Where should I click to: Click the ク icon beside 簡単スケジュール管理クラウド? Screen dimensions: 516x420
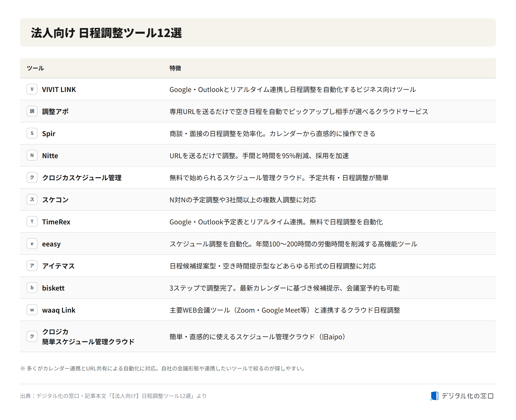pos(32,336)
